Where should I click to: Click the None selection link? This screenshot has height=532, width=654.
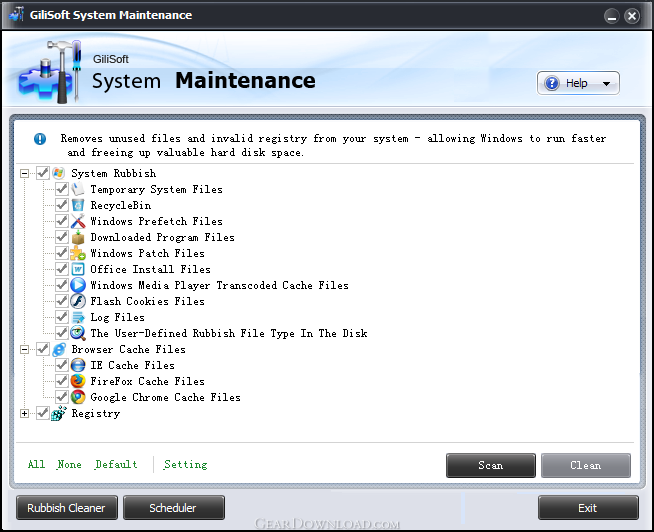[x=69, y=464]
